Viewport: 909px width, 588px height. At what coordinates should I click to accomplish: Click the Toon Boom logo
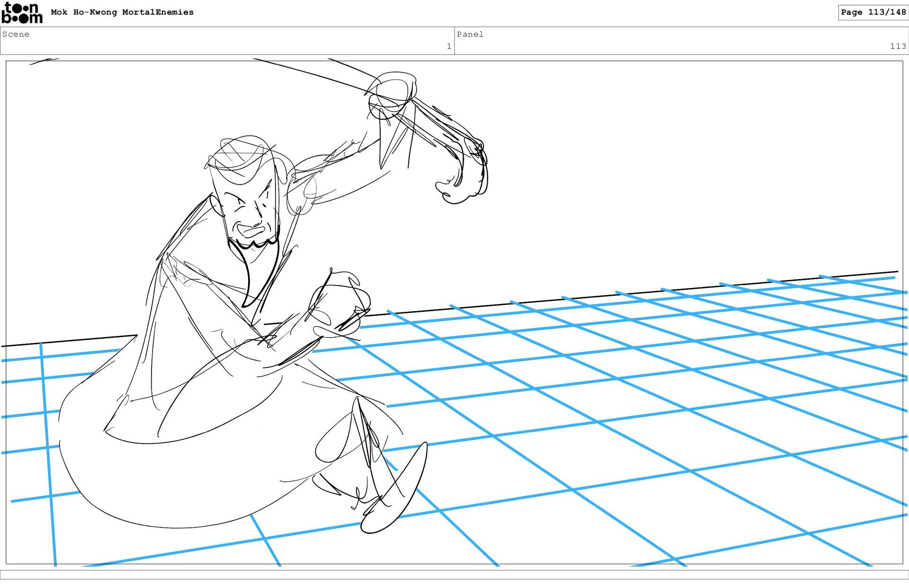click(22, 13)
